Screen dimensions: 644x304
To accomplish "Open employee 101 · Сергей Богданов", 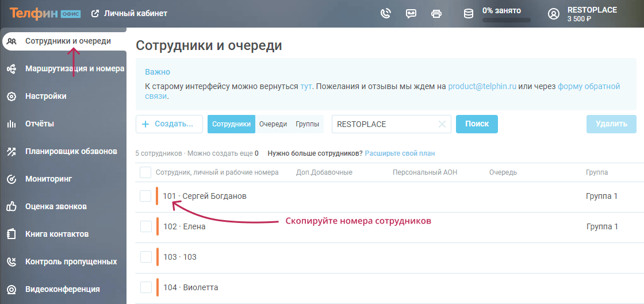I will 205,196.
